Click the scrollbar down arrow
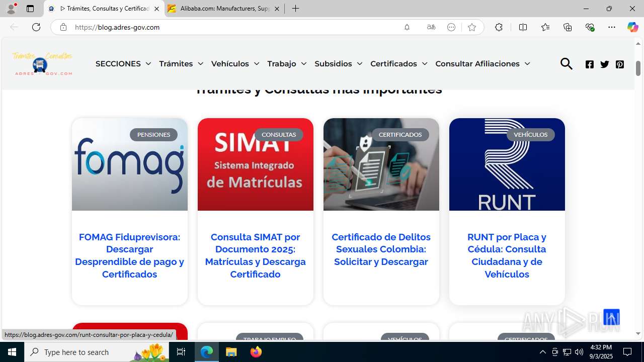Image resolution: width=644 pixels, height=362 pixels. [x=638, y=333]
